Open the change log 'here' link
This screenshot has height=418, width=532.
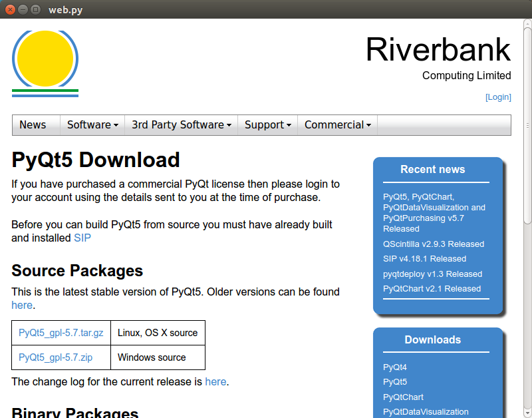(215, 382)
